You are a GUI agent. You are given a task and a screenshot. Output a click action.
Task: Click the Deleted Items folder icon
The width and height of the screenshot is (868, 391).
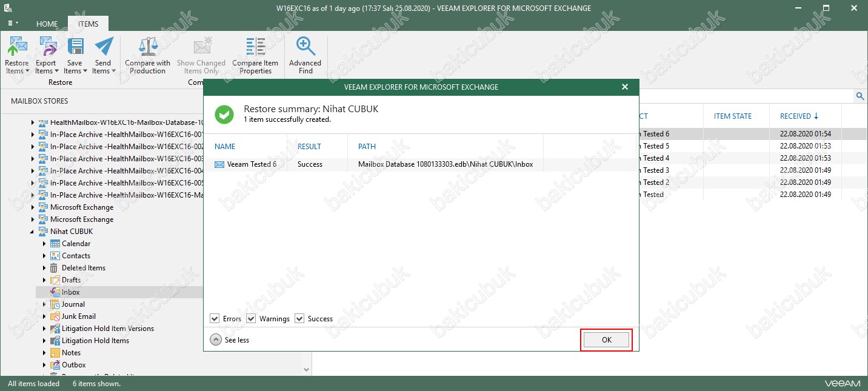tap(55, 268)
